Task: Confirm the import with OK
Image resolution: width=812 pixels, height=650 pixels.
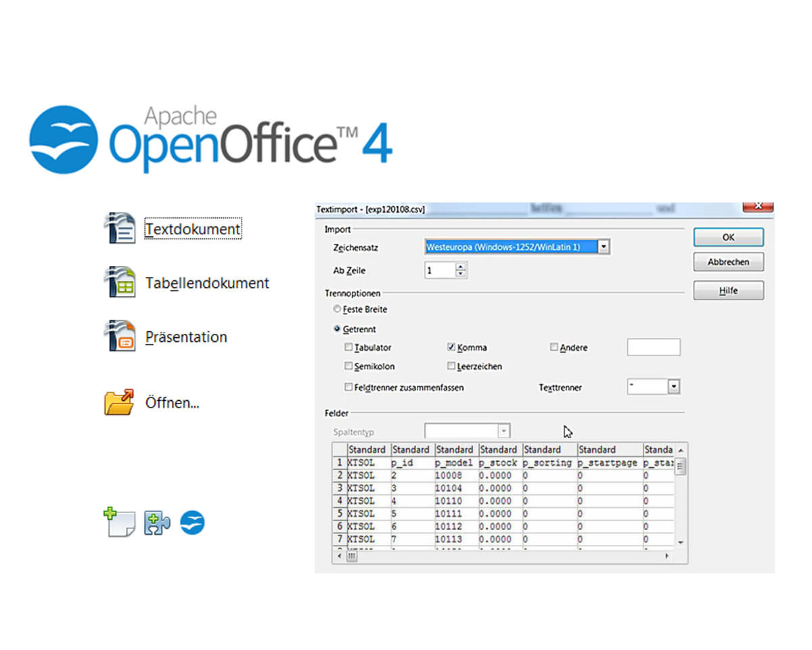Action: tap(728, 238)
